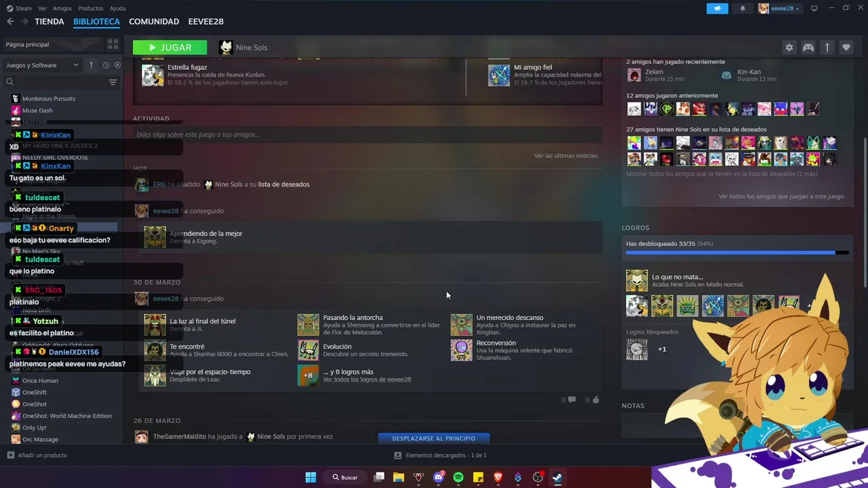Open Ver todos los logros de eevee28

point(367,380)
